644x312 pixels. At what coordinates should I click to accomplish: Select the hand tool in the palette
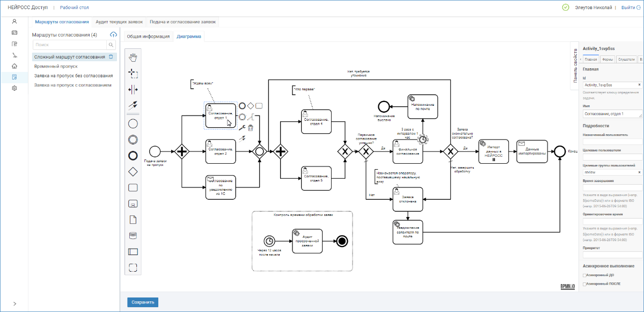click(133, 56)
